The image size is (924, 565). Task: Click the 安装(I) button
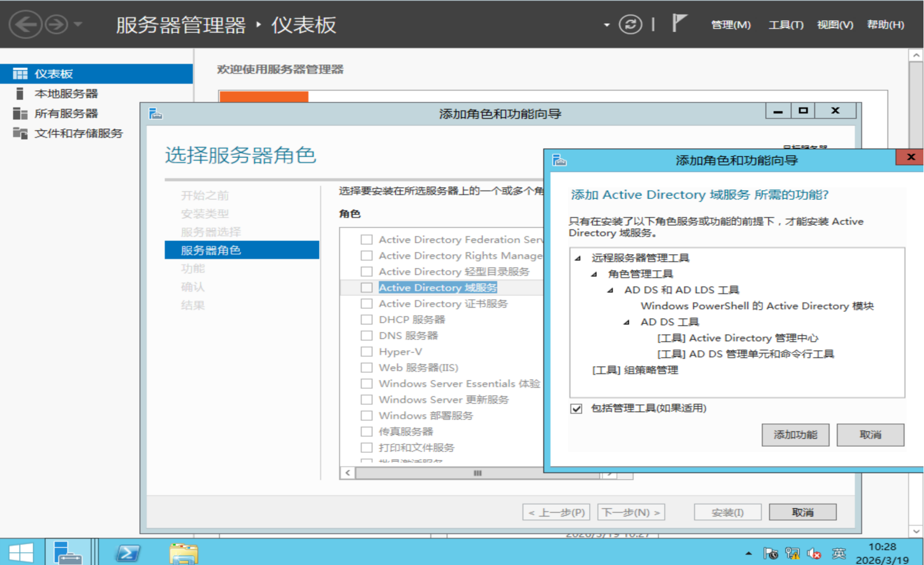tap(728, 512)
